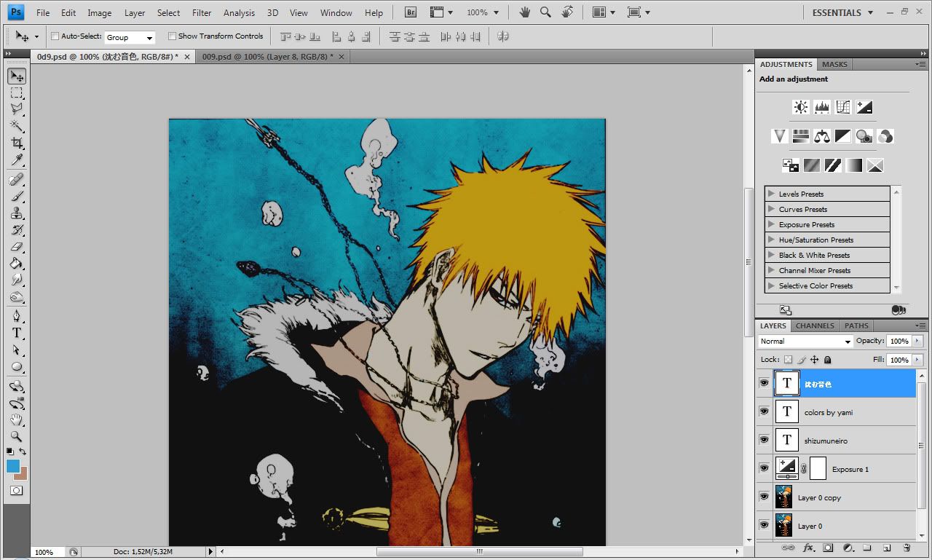Select the Rectangular Marquee tool
The image size is (932, 560).
point(16,92)
